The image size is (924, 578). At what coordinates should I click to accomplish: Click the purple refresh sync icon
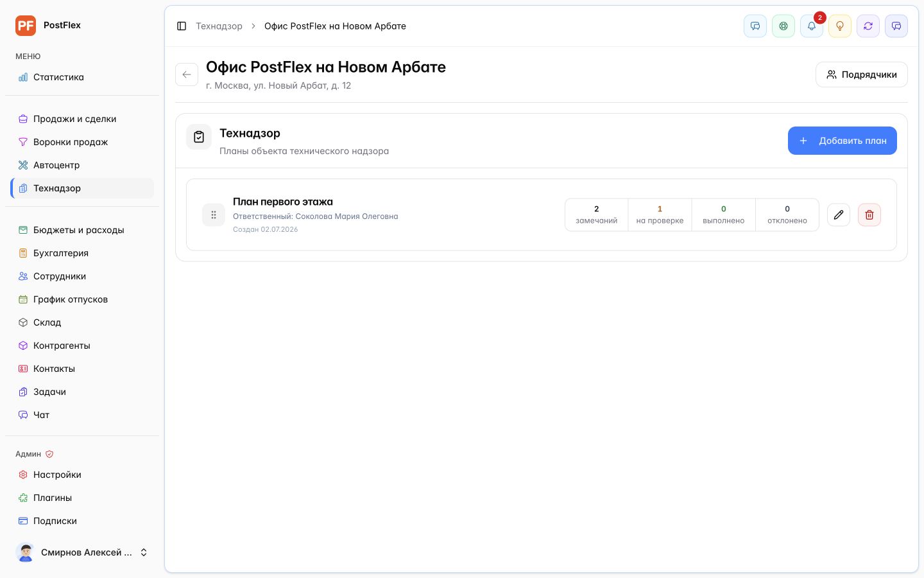(x=868, y=26)
